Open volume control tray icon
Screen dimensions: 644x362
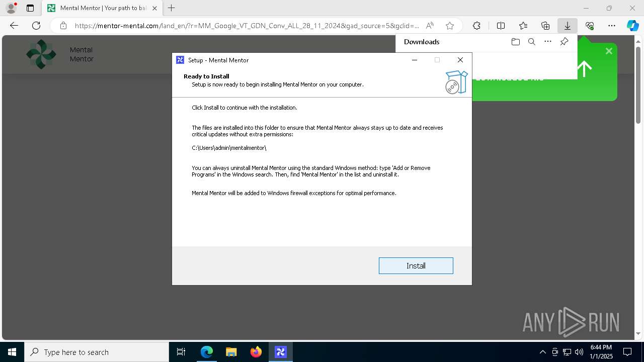point(579,352)
